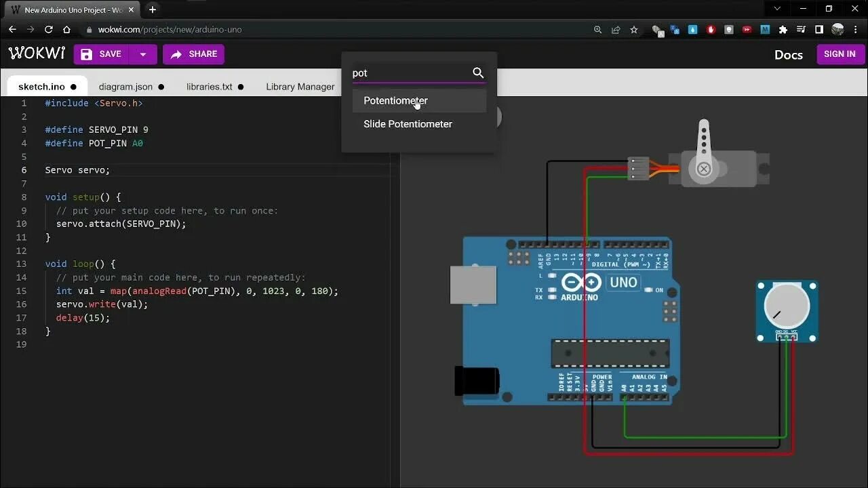This screenshot has width=868, height=488.
Task: Click the 'servo.write(val);' line
Action: [102, 304]
